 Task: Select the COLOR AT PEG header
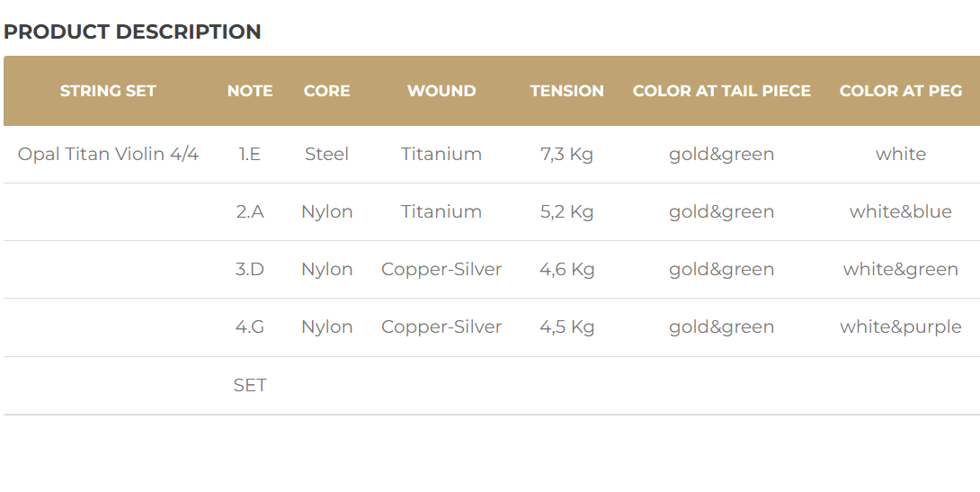pos(900,91)
